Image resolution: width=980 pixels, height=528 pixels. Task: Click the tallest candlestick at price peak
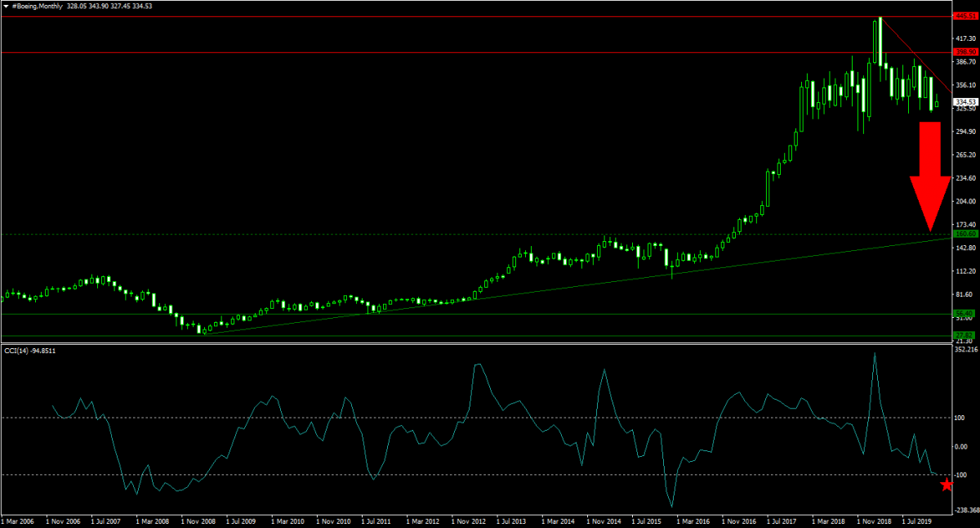(x=876, y=41)
